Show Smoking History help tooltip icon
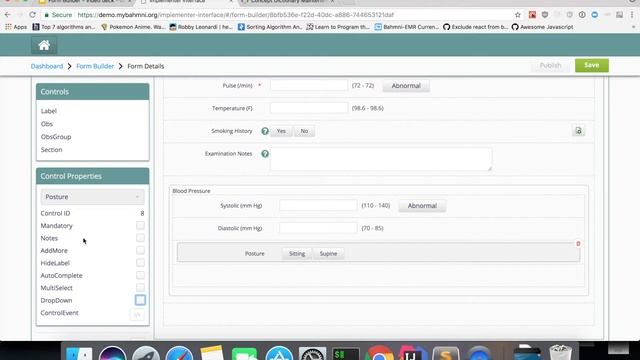This screenshot has width=640, height=360. [x=265, y=131]
